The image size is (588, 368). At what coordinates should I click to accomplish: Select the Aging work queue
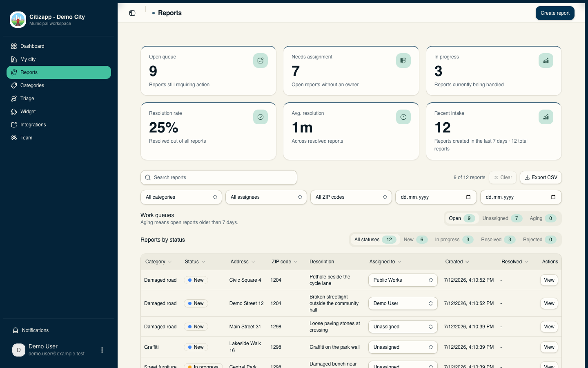point(543,218)
